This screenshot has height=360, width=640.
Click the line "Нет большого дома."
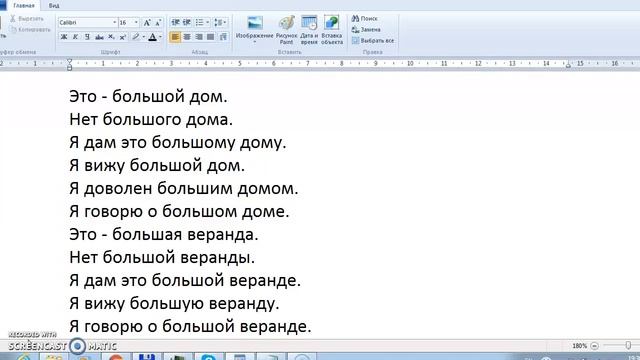coord(151,120)
